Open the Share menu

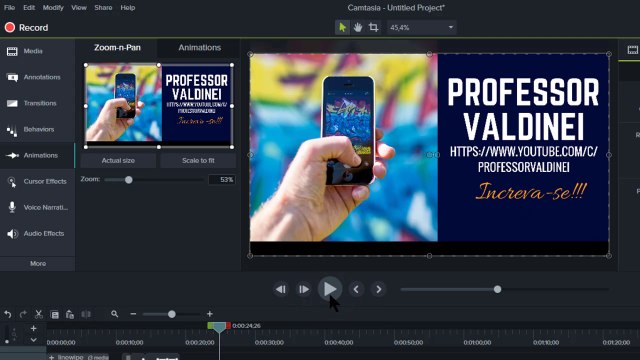[103, 8]
